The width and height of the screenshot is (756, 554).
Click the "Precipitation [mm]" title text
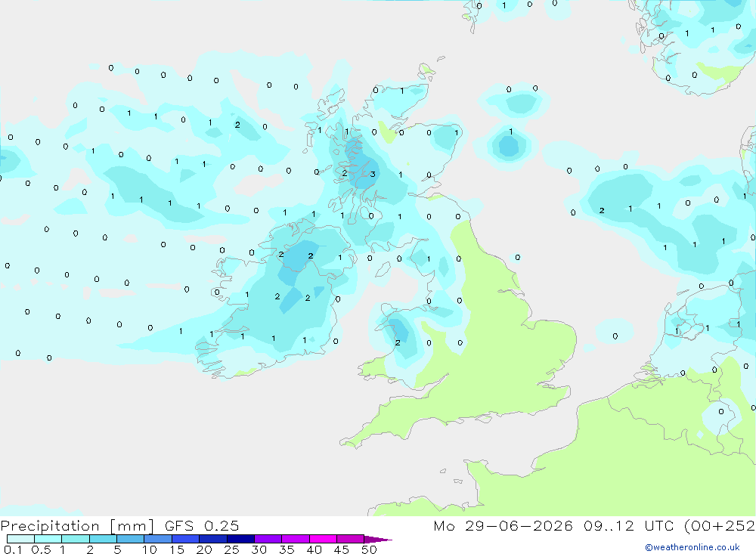77,526
